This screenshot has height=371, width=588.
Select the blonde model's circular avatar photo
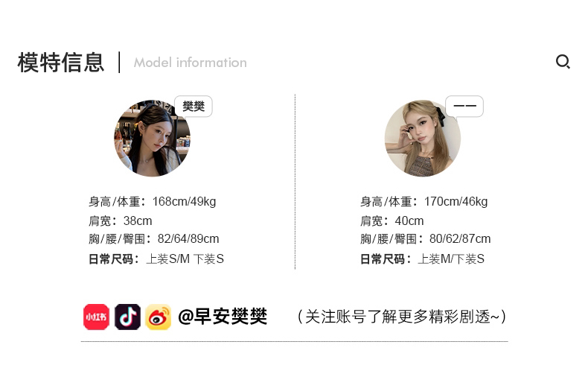click(x=423, y=138)
